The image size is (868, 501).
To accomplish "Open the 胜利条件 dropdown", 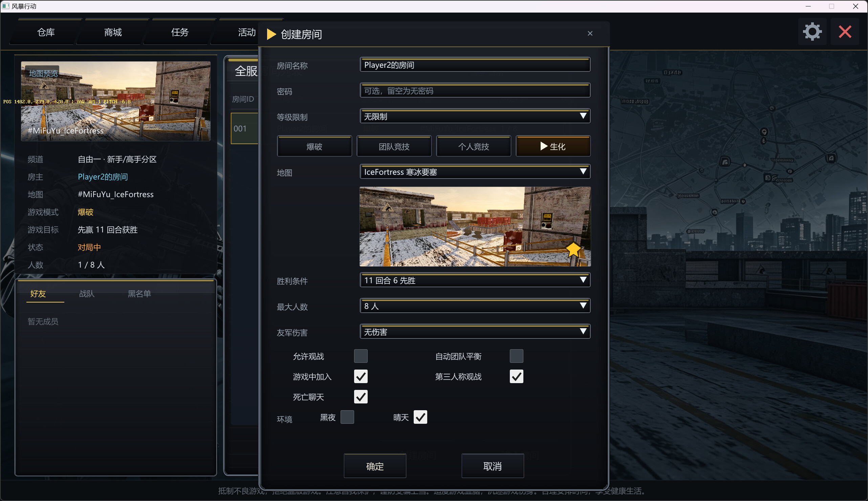I will pyautogui.click(x=475, y=280).
